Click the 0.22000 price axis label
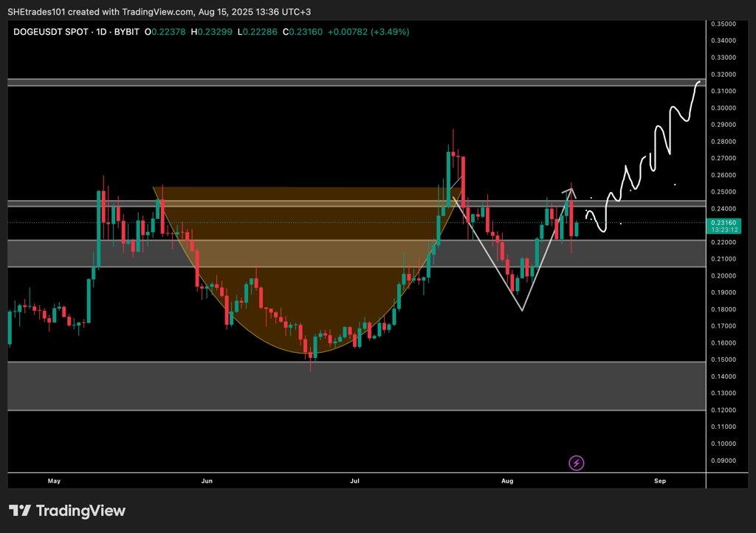Viewport: 756px width, 533px height. [x=724, y=242]
